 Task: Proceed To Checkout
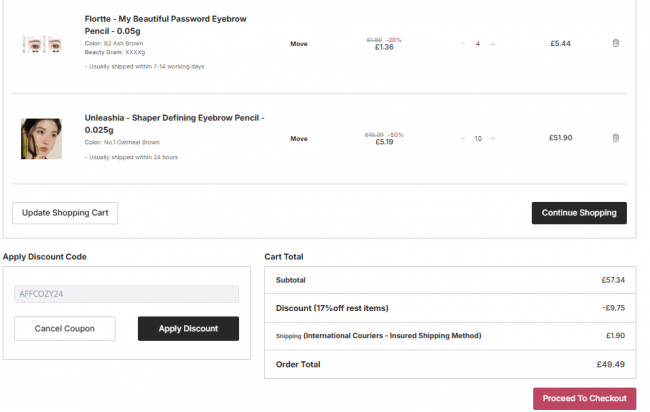[x=585, y=399]
